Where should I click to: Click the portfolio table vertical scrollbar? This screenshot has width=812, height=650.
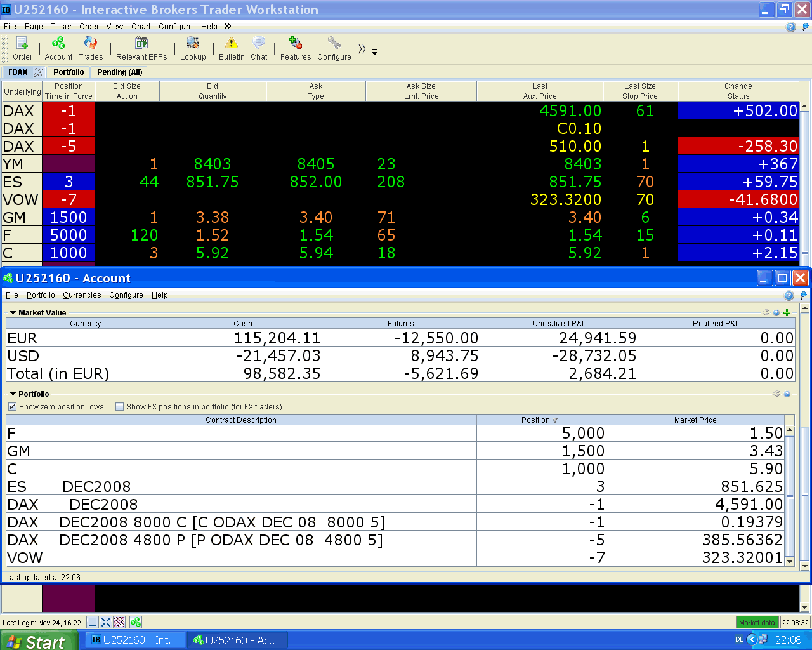click(x=790, y=496)
